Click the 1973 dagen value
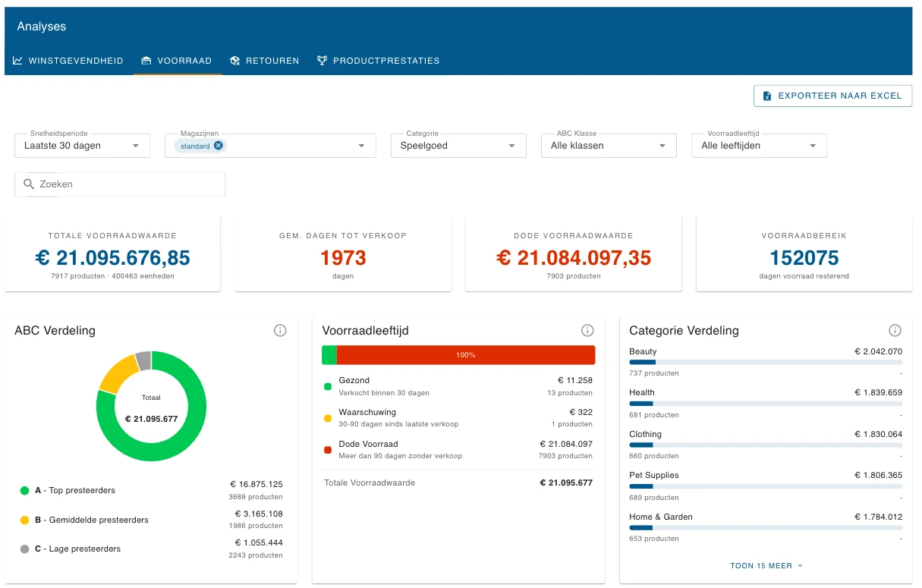The width and height of the screenshot is (922, 588). coord(343,258)
